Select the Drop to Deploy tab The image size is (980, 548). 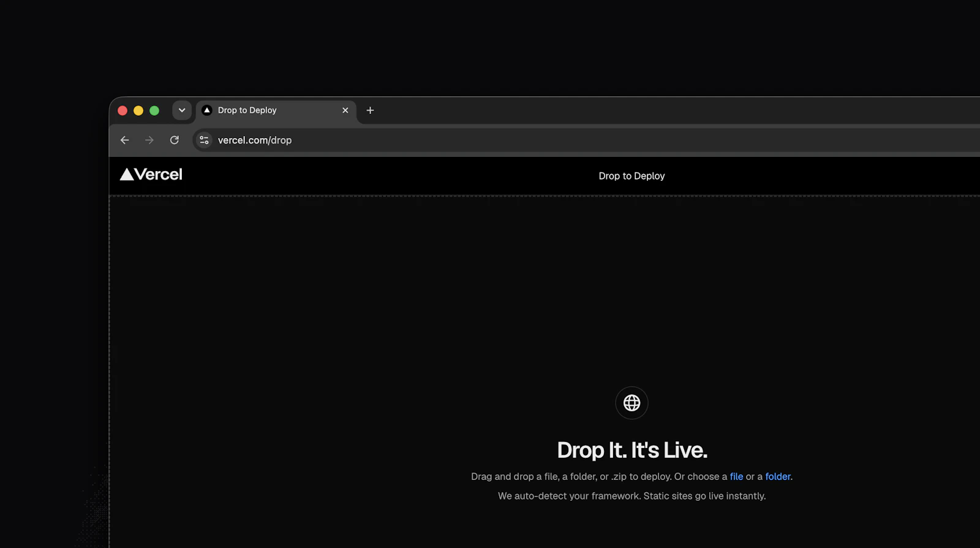point(276,111)
